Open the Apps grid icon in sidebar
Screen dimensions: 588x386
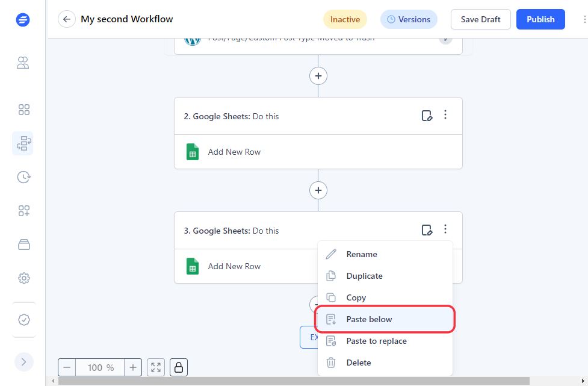tap(23, 110)
